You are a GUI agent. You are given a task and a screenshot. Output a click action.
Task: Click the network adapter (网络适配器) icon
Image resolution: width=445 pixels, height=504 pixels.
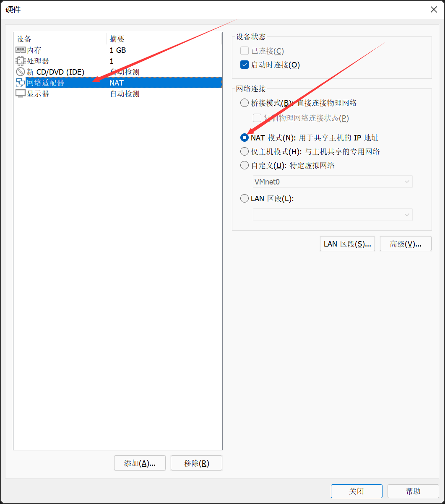[21, 83]
